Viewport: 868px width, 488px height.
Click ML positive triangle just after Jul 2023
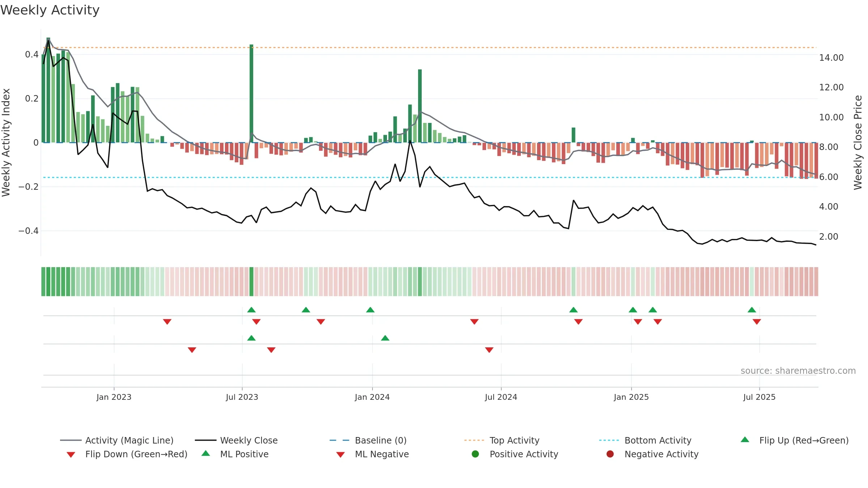pos(251,338)
